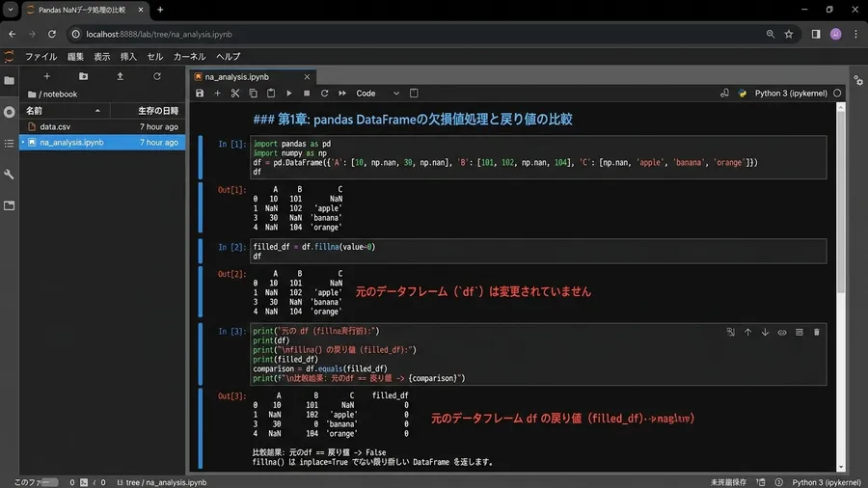Insert cell below via cell toolbar icon
Screen dimensions: 868x488
click(800, 332)
